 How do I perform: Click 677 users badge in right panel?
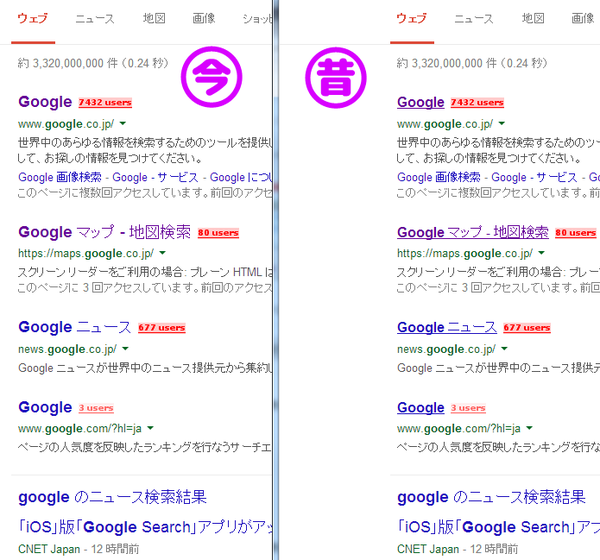[x=527, y=328]
